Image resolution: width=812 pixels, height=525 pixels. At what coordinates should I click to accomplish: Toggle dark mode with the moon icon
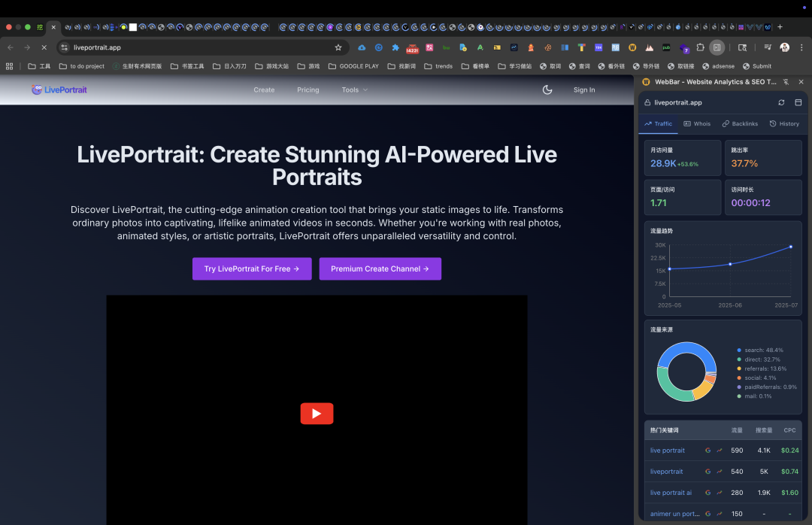pos(547,90)
